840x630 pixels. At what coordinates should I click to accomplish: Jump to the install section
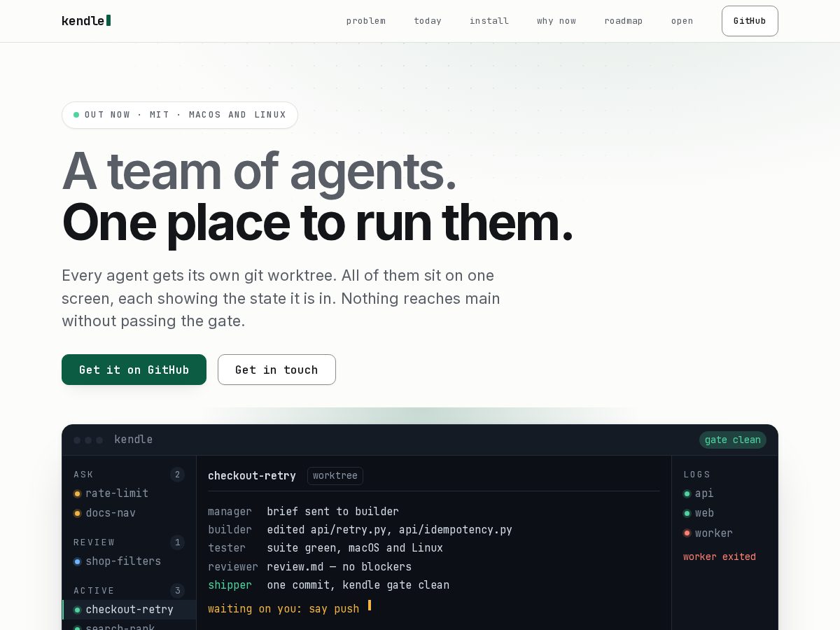tap(489, 21)
